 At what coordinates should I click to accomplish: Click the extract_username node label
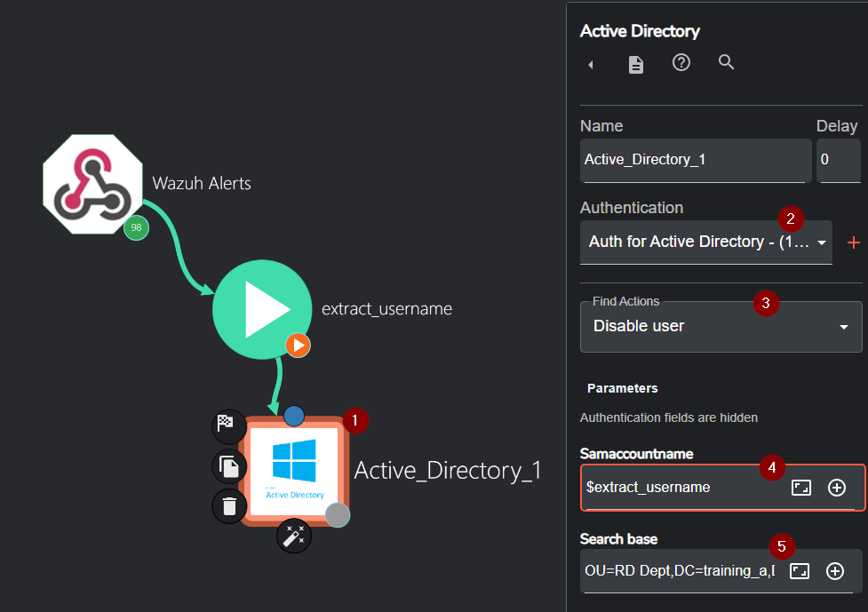pyautogui.click(x=387, y=309)
